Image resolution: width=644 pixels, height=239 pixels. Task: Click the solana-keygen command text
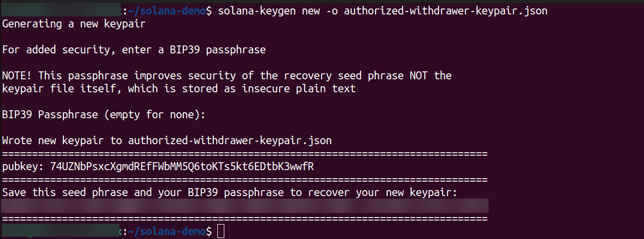tap(257, 10)
